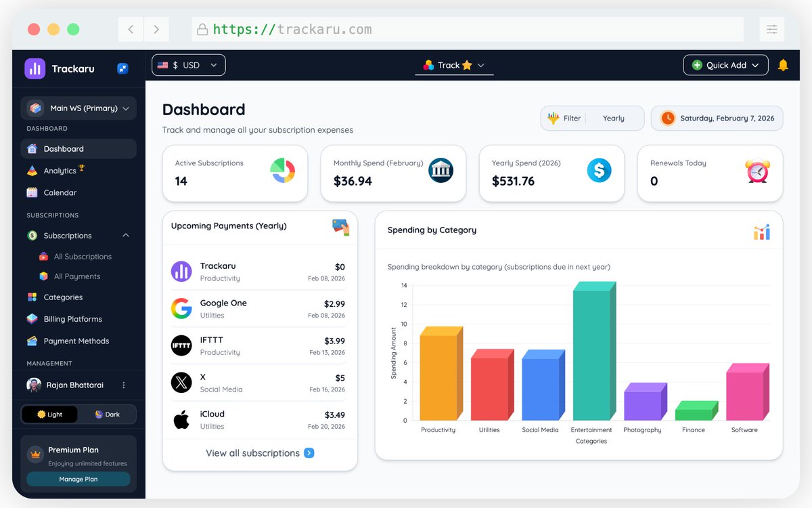Screen dimensions: 812x508
Task: Click the Yearly Spend dollar icon
Action: [x=599, y=171]
